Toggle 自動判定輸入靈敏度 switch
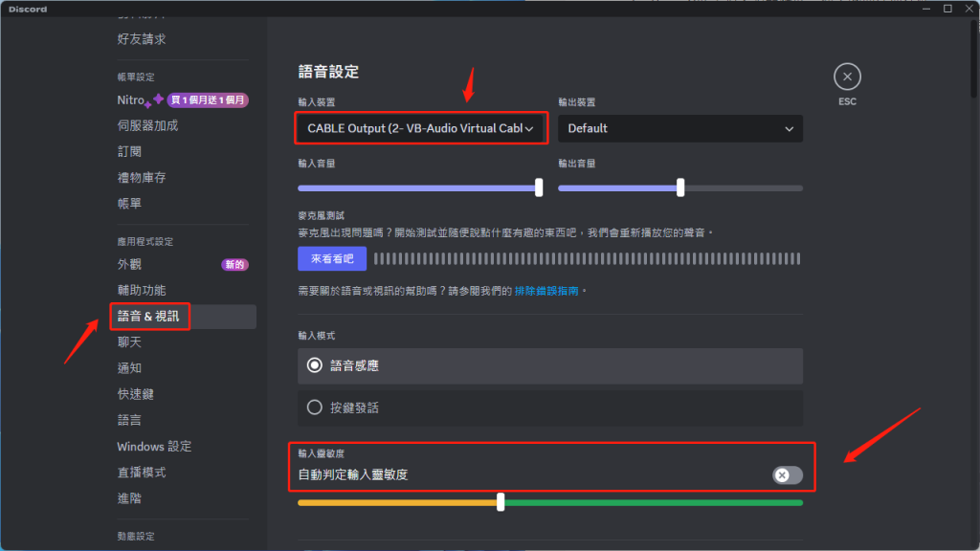Viewport: 980px width, 551px height. point(787,475)
